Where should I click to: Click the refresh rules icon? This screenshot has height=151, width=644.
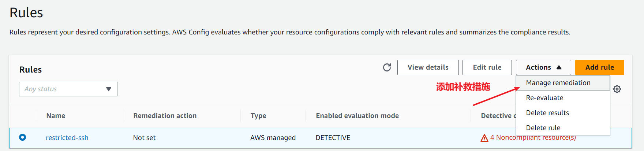387,67
